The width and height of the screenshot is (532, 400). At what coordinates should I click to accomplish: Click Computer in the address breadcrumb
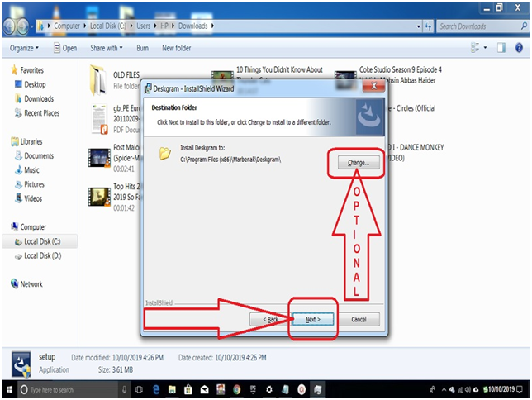pos(67,26)
